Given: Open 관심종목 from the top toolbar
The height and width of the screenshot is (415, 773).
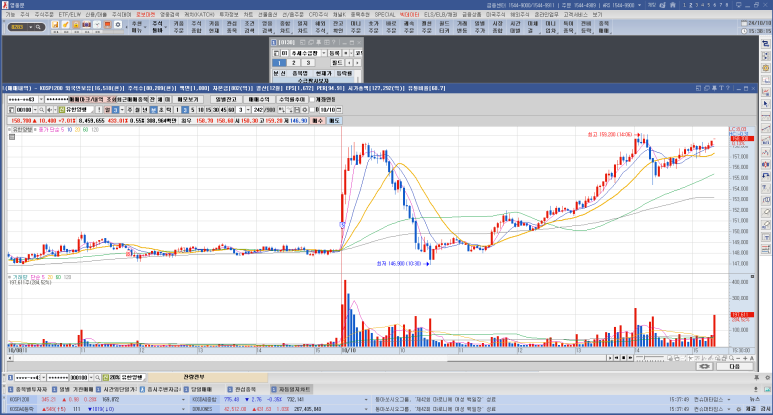Looking at the screenshot, I should 232,27.
